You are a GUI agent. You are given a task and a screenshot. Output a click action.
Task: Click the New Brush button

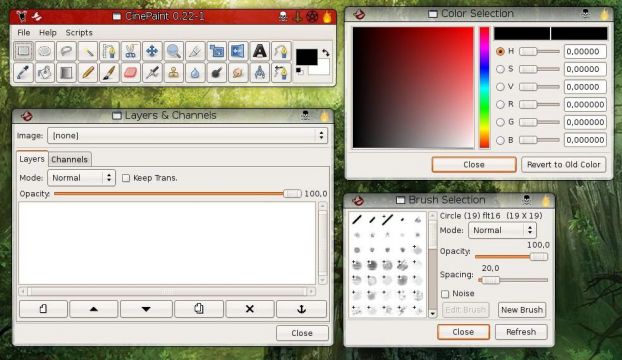[522, 310]
